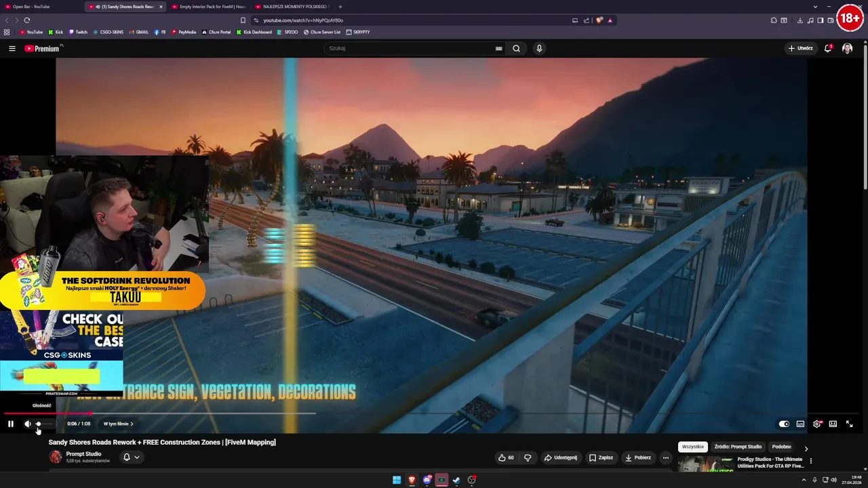Screen dimensions: 868x488
Task: Open Brave browser from the taskbar
Action: [x=412, y=480]
